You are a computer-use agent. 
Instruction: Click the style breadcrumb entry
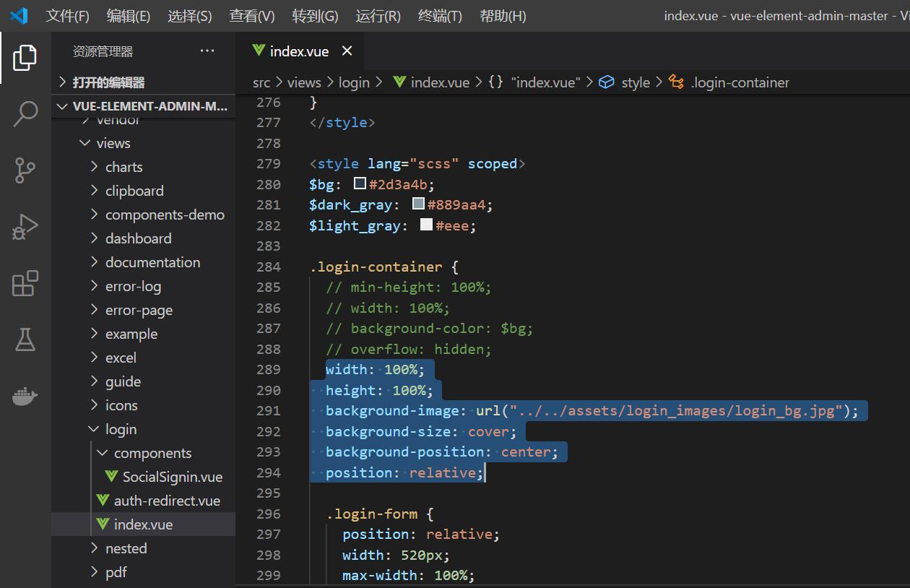(635, 82)
